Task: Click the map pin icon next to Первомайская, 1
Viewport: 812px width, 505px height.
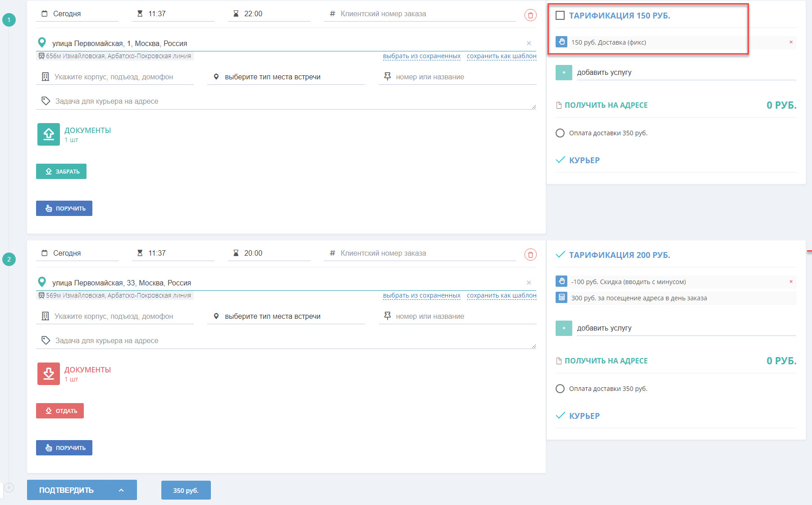Action: pyautogui.click(x=42, y=43)
